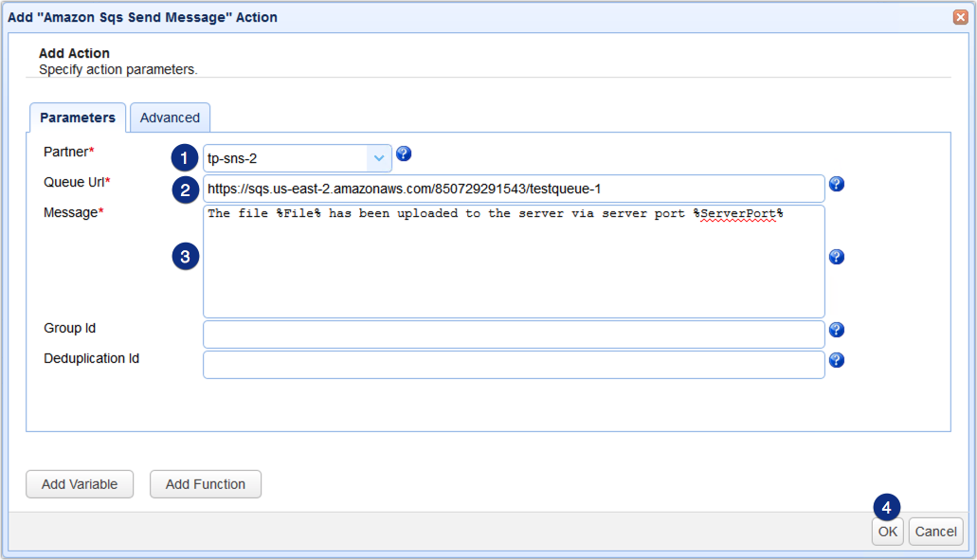Viewport: 977px width, 560px height.
Task: View help for the Message parameter
Action: (837, 256)
